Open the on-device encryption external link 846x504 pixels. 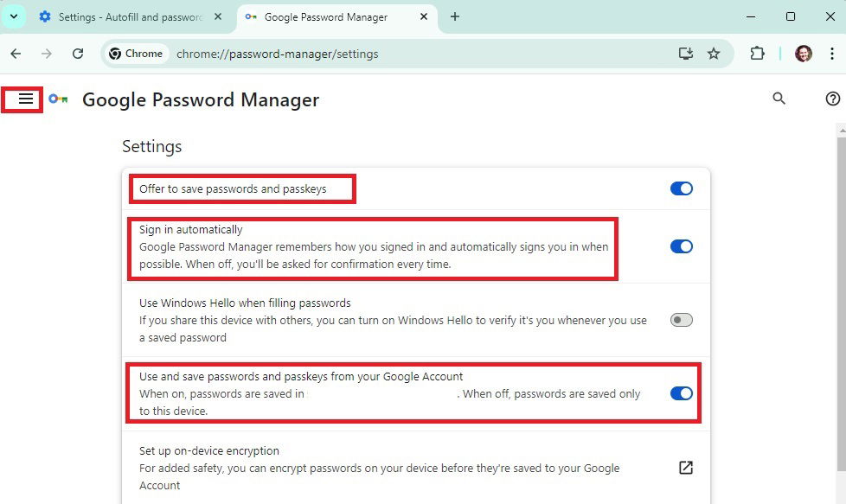coord(685,468)
